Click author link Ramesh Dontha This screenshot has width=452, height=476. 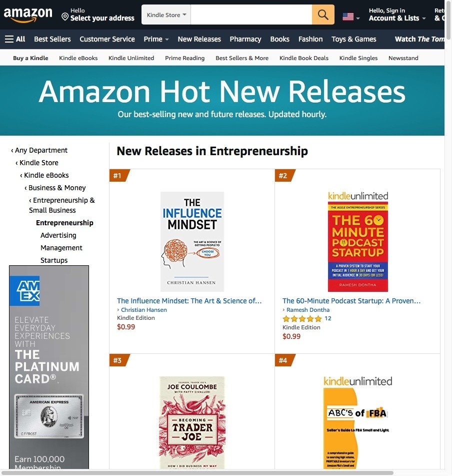pos(308,310)
